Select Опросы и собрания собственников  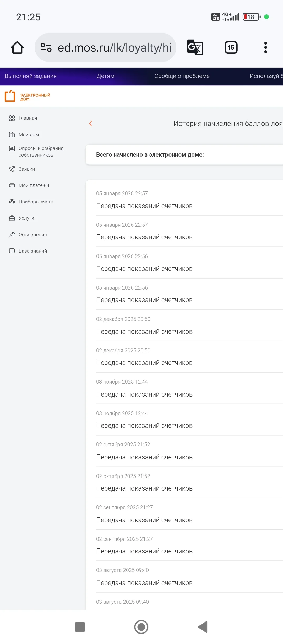36,152
